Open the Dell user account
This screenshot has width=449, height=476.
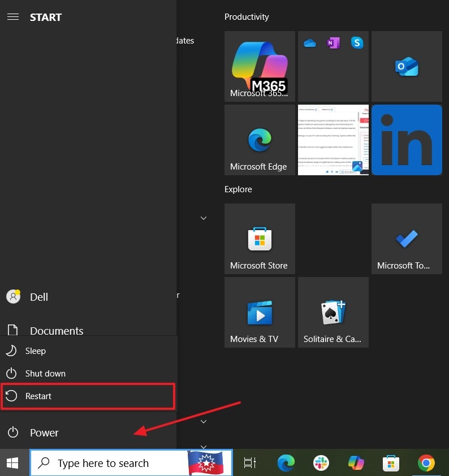[x=88, y=297]
